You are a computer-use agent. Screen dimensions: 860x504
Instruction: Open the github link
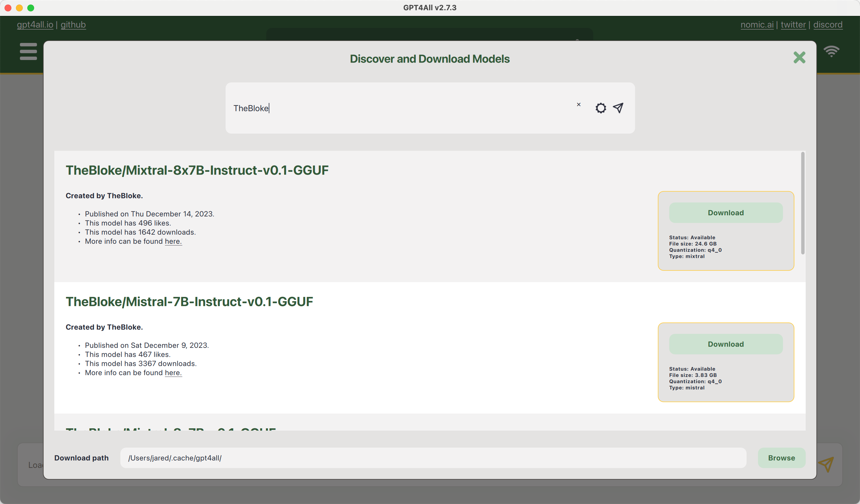(x=73, y=24)
